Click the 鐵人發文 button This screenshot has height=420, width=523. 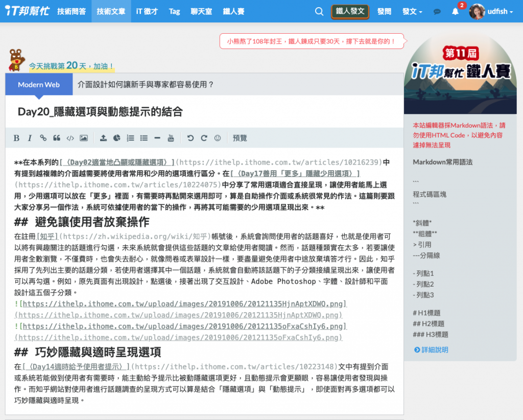[x=350, y=11]
